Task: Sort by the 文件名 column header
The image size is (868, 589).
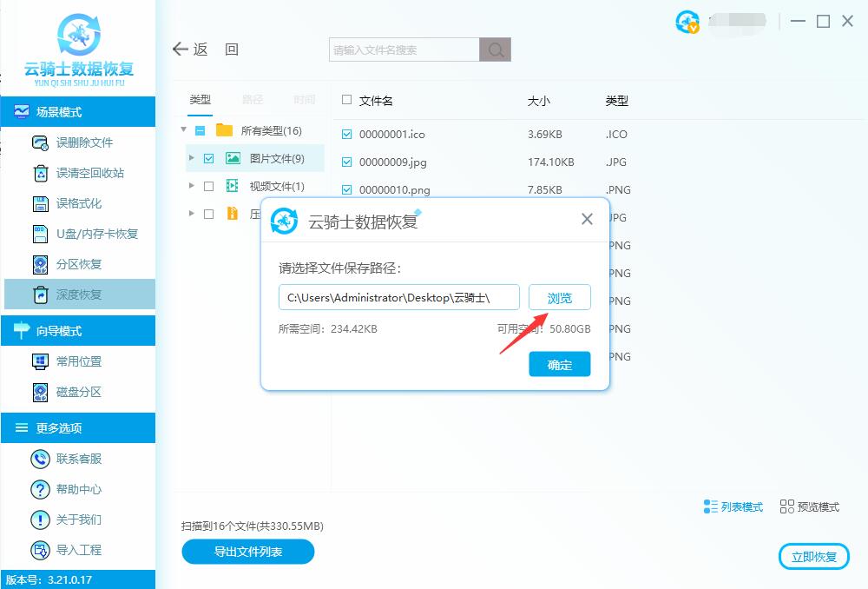Action: point(376,101)
